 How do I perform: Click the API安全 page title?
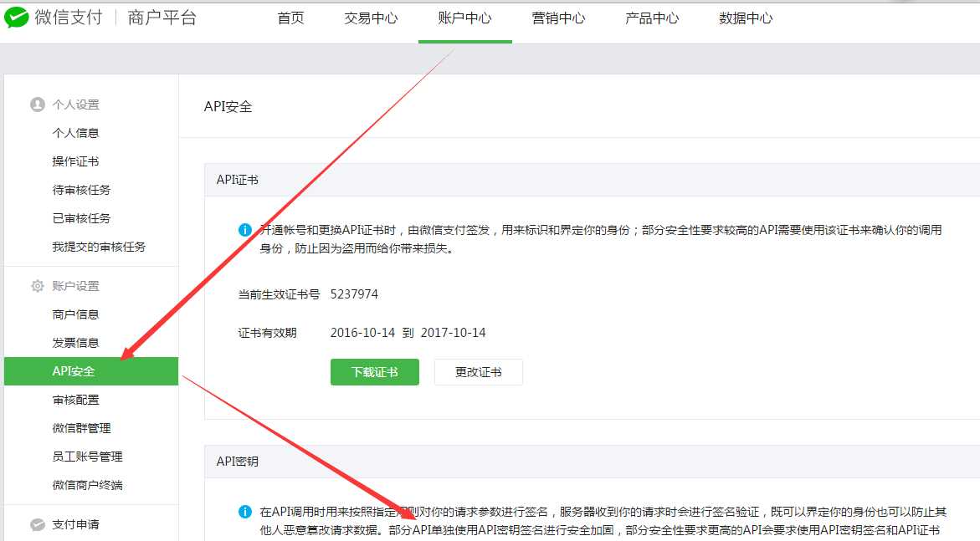click(228, 107)
